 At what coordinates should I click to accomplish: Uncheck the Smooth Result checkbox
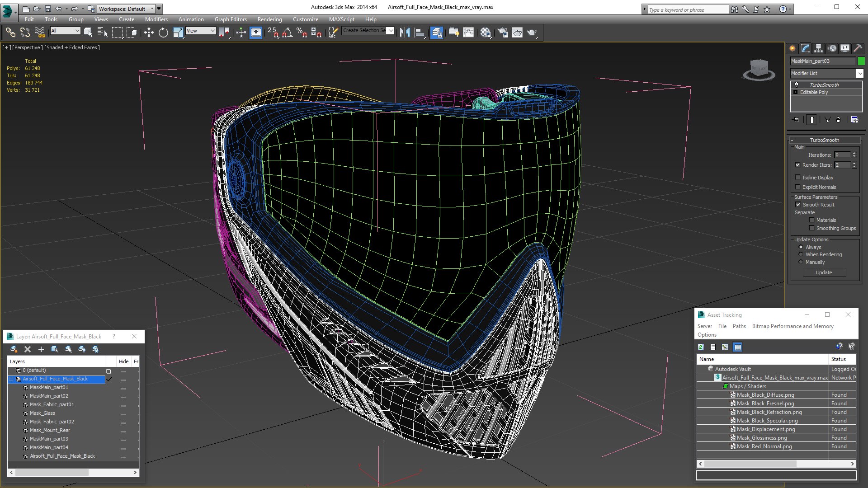[798, 205]
